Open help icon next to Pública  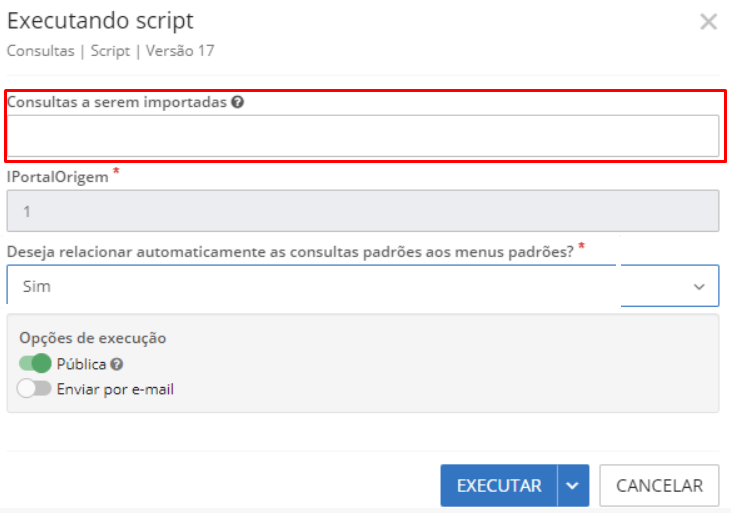(x=117, y=364)
